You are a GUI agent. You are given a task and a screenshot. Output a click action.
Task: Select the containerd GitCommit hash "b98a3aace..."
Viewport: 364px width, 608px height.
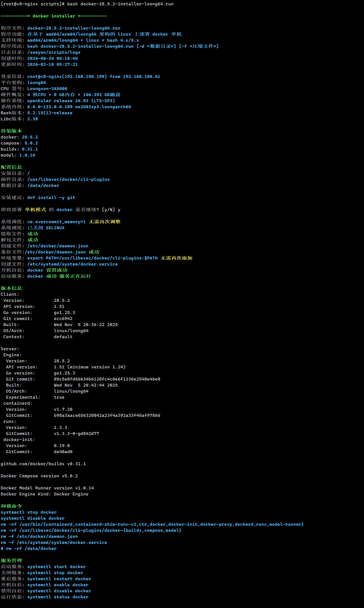[107, 416]
